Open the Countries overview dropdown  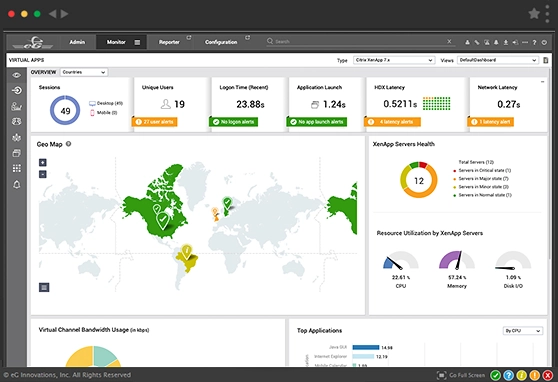pyautogui.click(x=84, y=72)
